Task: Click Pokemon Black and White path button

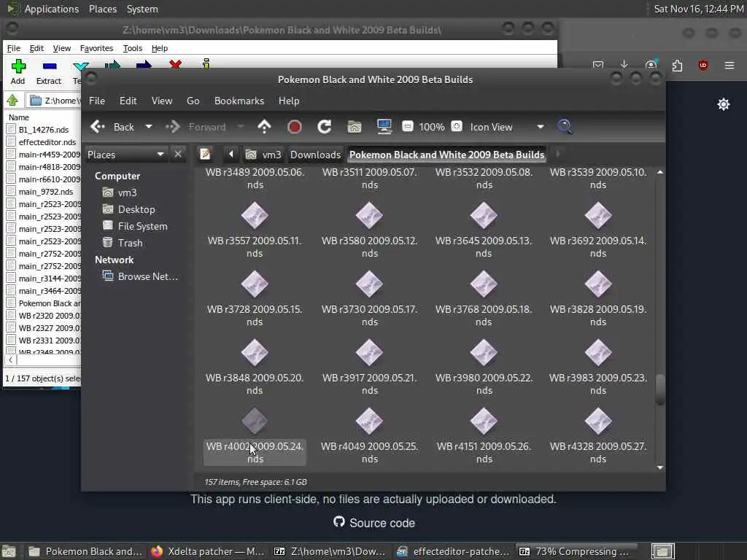Action: point(446,155)
